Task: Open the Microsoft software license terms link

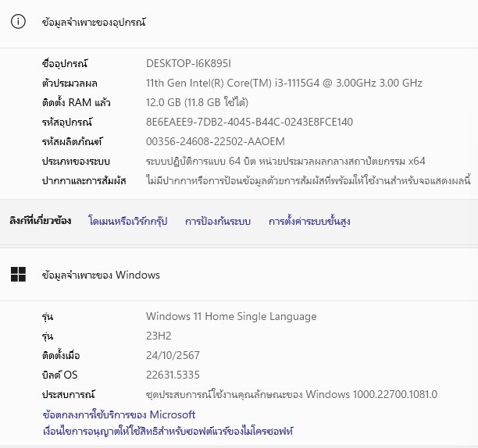Action: pyautogui.click(x=168, y=431)
